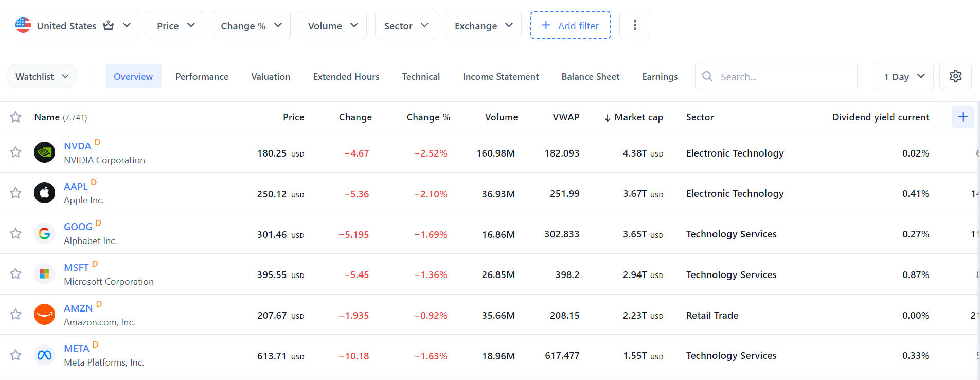Click the D badge next to META
Image resolution: width=980 pixels, height=380 pixels.
(95, 344)
